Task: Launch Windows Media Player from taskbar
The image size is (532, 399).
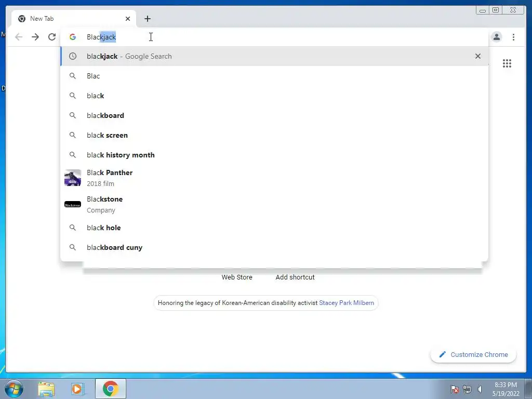Action: pyautogui.click(x=77, y=389)
